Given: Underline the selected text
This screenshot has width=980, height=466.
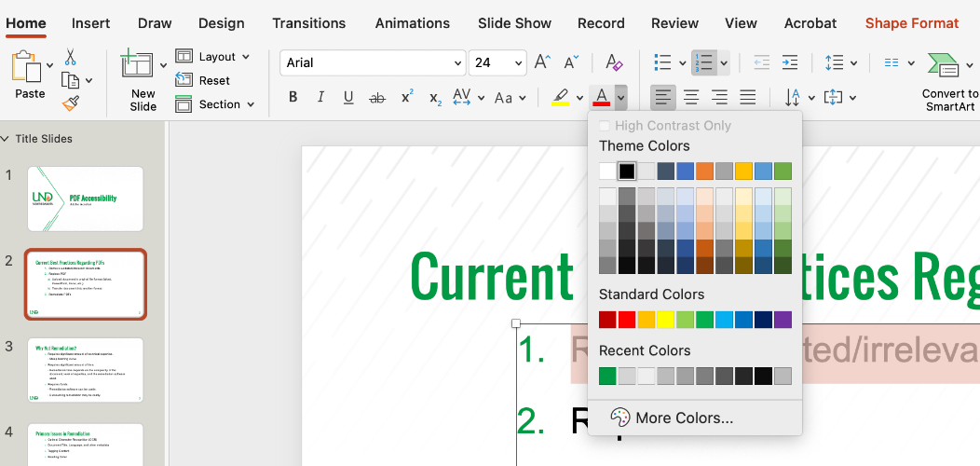Looking at the screenshot, I should pos(348,98).
